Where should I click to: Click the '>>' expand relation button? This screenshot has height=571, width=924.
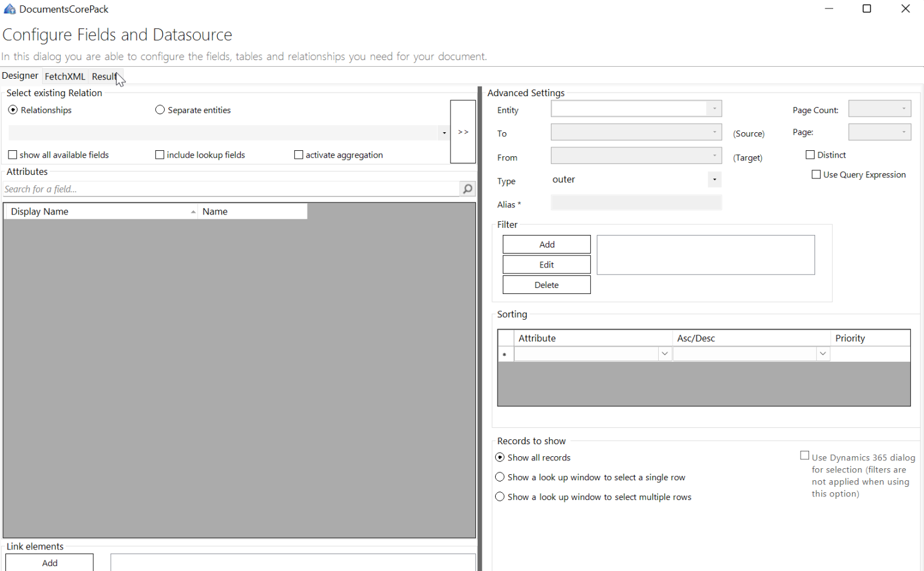463,132
